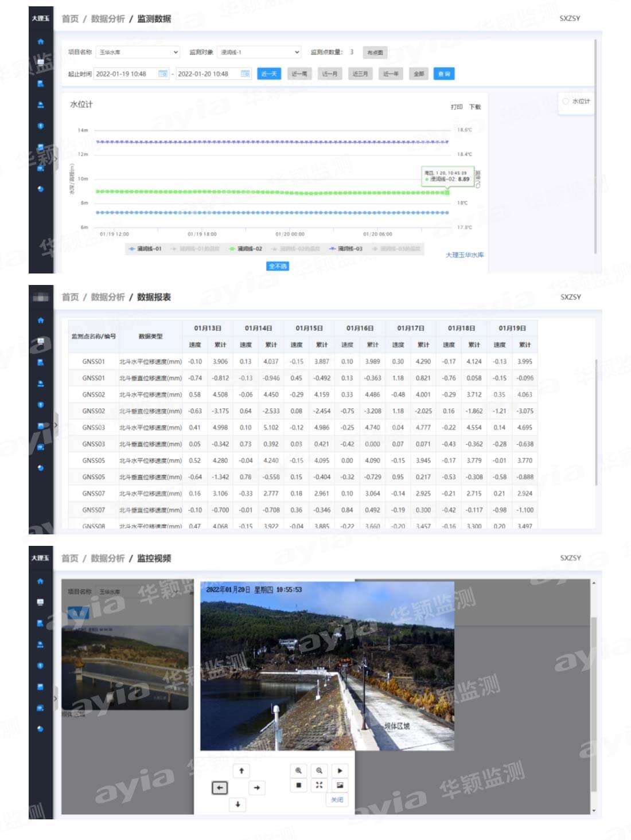Capture a snapshot with the image icon
The height and width of the screenshot is (840, 631).
pos(340,785)
